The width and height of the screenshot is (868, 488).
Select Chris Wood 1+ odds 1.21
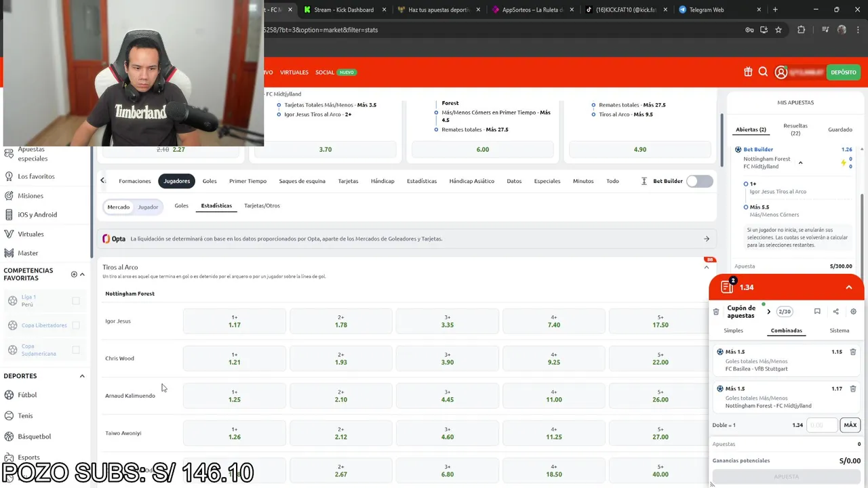pos(235,359)
